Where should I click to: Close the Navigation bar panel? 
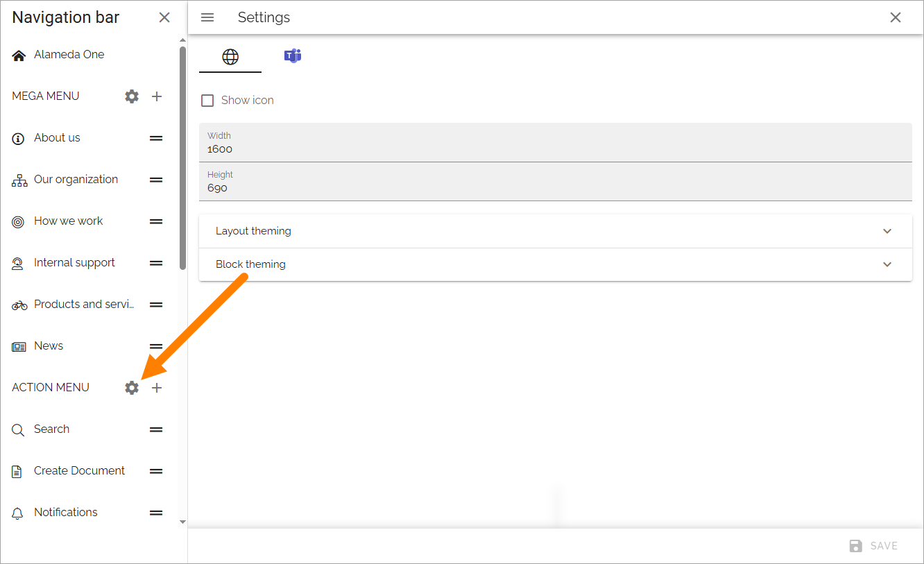pyautogui.click(x=164, y=17)
